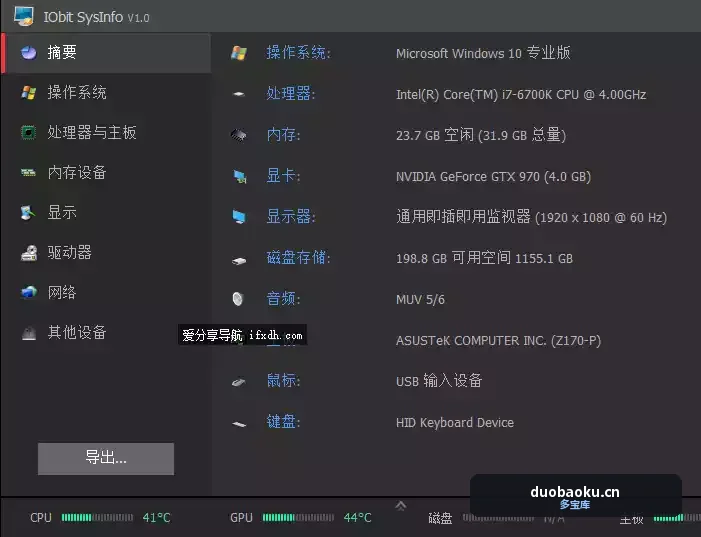Screen dimensions: 701x537
Task: Click the speaker icon in the 音频 row
Action: pyautogui.click(x=238, y=299)
